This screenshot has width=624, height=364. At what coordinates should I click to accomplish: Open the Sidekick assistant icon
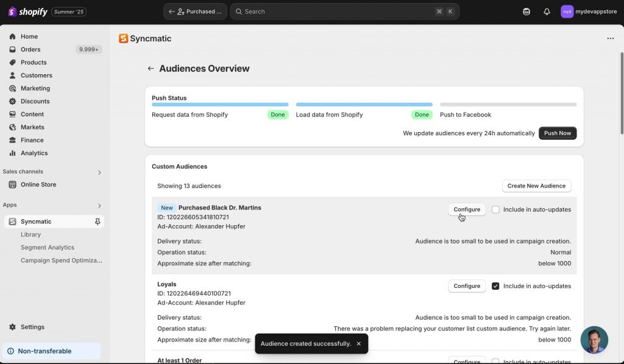click(x=526, y=12)
